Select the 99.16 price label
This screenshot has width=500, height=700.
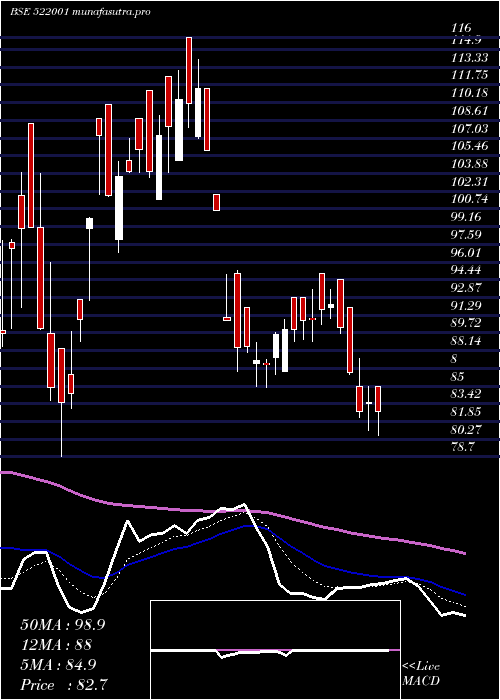467,217
